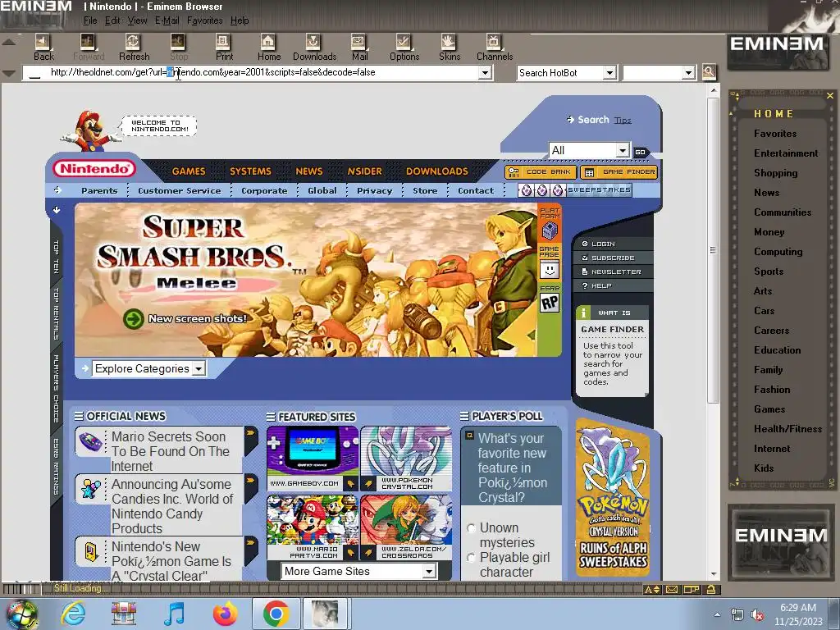Open the NEWS navigation tab
This screenshot has height=630, width=840.
click(309, 171)
